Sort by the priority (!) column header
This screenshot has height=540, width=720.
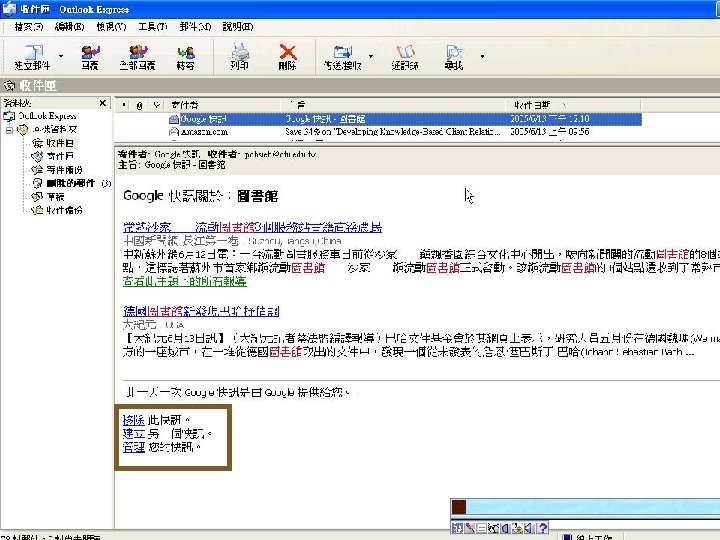point(124,105)
